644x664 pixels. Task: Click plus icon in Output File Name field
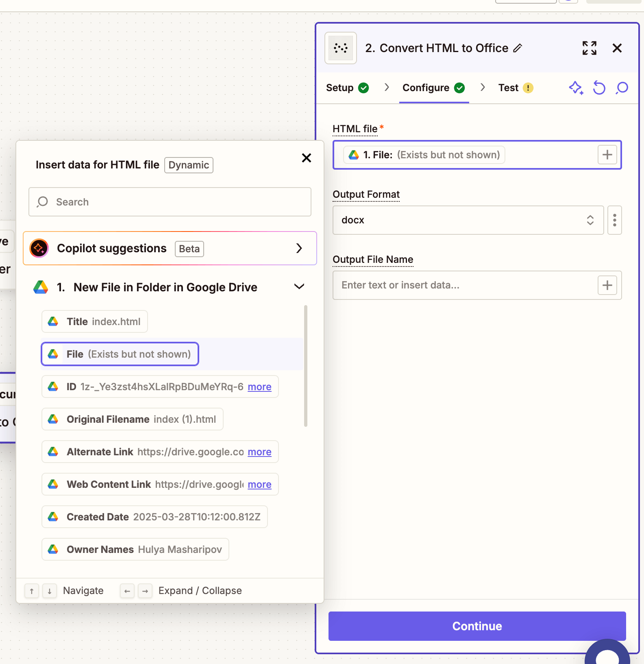tap(607, 285)
